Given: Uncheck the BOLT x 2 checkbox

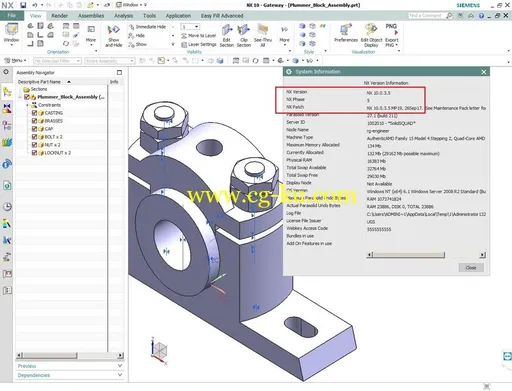Looking at the screenshot, I should tap(34, 137).
